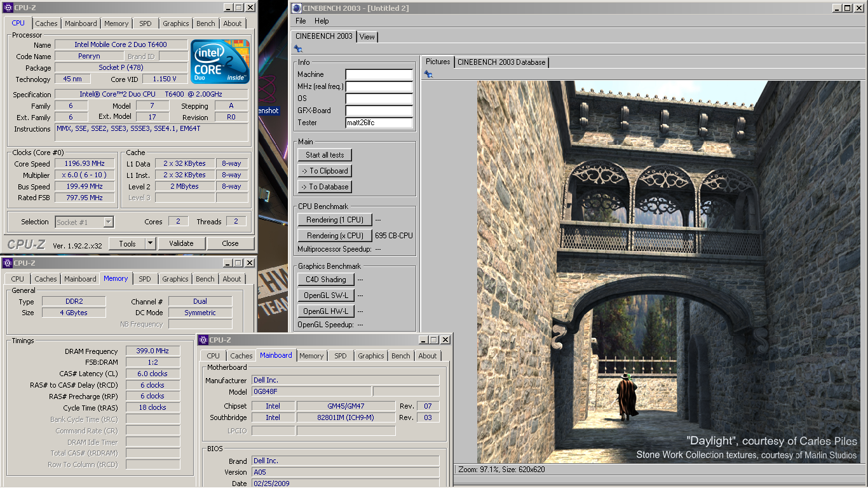
Task: Run the OpenGL SW-L benchmark
Action: tap(325, 295)
